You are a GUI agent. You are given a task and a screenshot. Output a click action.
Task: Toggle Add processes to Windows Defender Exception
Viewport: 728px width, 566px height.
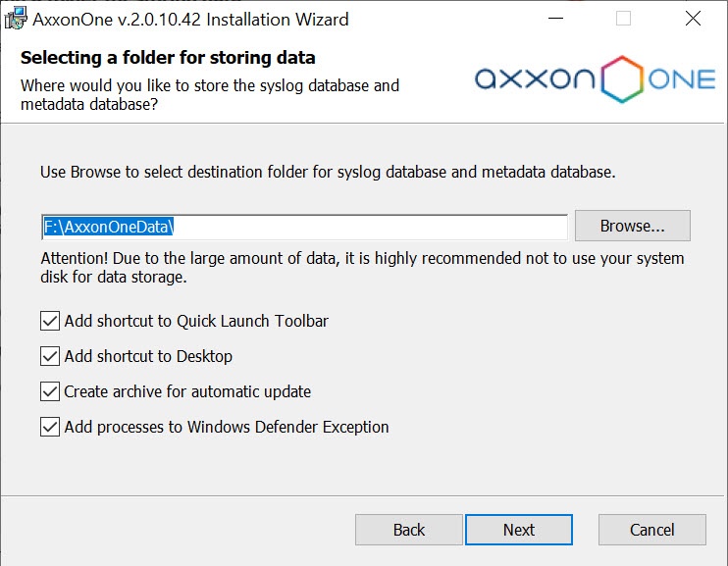(x=50, y=427)
